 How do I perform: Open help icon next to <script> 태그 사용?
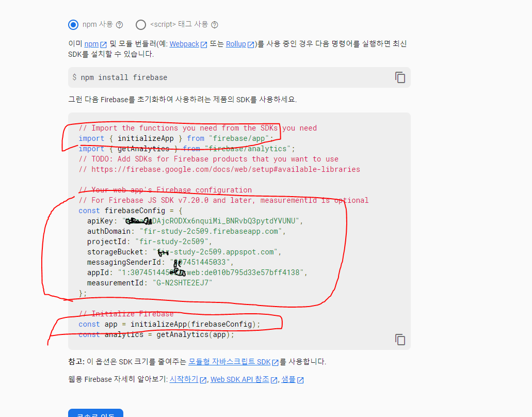pyautogui.click(x=215, y=25)
